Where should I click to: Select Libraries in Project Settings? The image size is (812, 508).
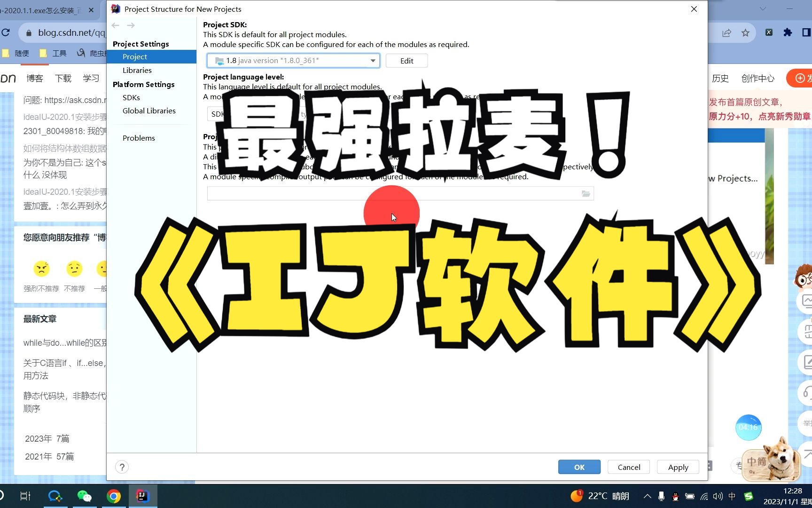tap(137, 70)
